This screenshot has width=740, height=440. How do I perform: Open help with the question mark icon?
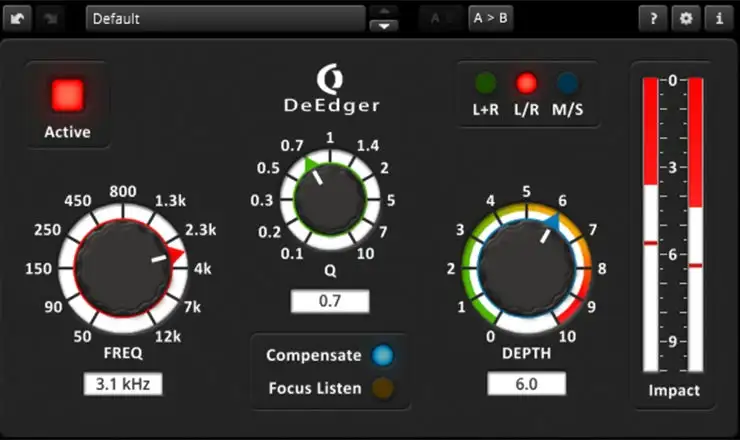coord(654,19)
